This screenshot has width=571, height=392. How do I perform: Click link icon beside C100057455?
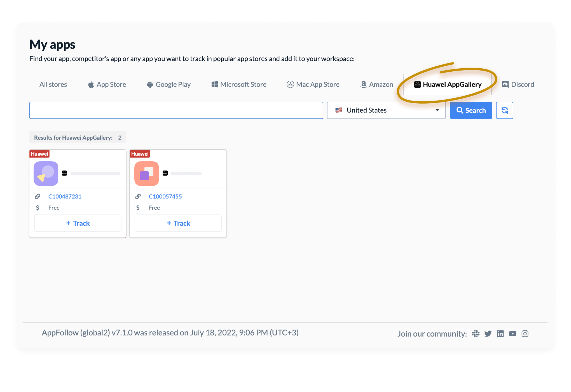point(138,197)
